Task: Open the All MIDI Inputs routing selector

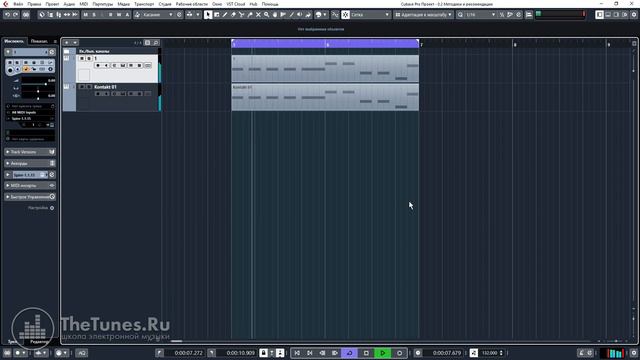Action: point(30,112)
